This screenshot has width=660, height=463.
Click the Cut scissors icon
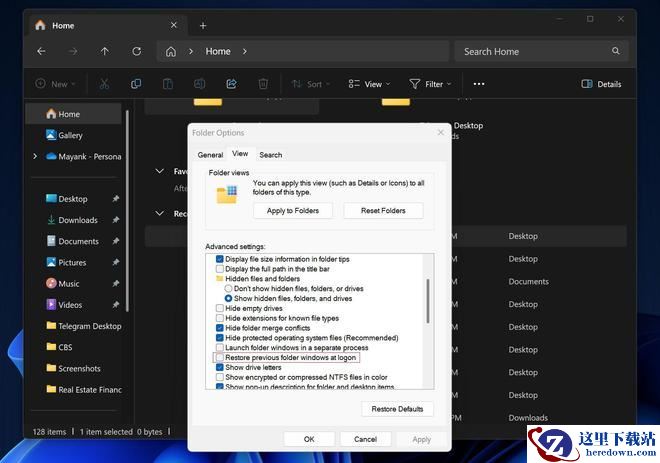[x=104, y=84]
